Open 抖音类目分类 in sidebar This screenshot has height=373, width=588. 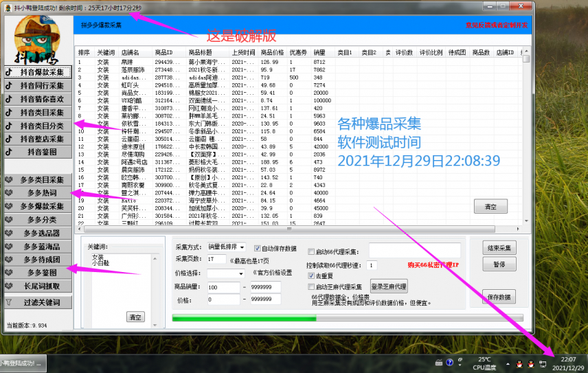(x=37, y=126)
